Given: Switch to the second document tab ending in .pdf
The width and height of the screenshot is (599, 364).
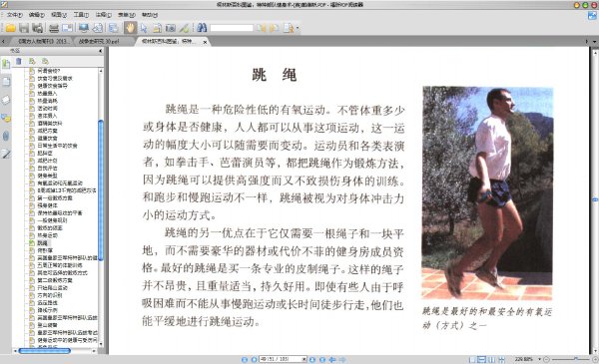Looking at the screenshot, I should (103, 41).
